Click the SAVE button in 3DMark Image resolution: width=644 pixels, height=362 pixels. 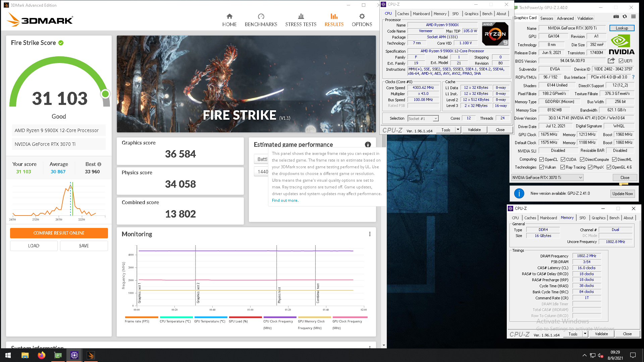[84, 246]
